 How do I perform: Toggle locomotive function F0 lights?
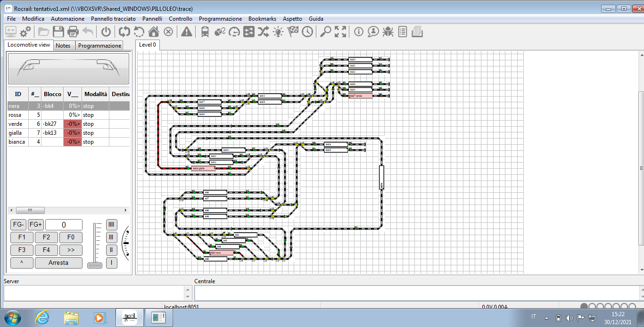[x=70, y=237]
